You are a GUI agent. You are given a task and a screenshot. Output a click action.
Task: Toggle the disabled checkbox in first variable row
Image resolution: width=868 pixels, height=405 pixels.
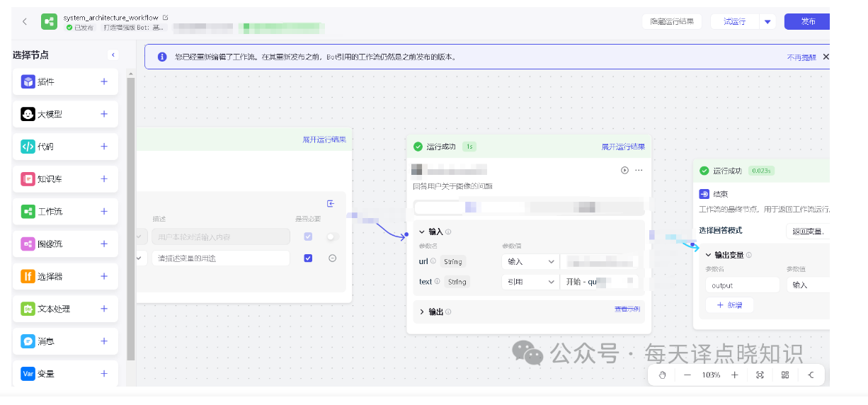pyautogui.click(x=308, y=236)
